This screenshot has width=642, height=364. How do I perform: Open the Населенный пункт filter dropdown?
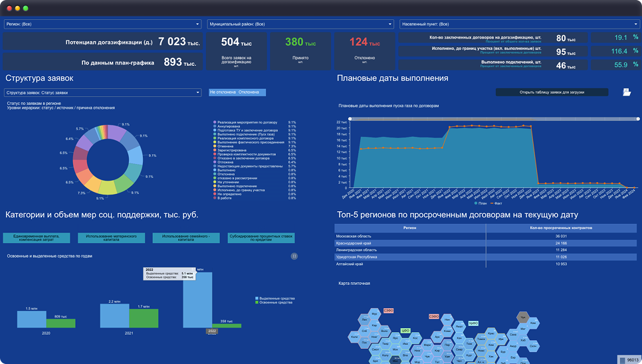click(x=519, y=24)
